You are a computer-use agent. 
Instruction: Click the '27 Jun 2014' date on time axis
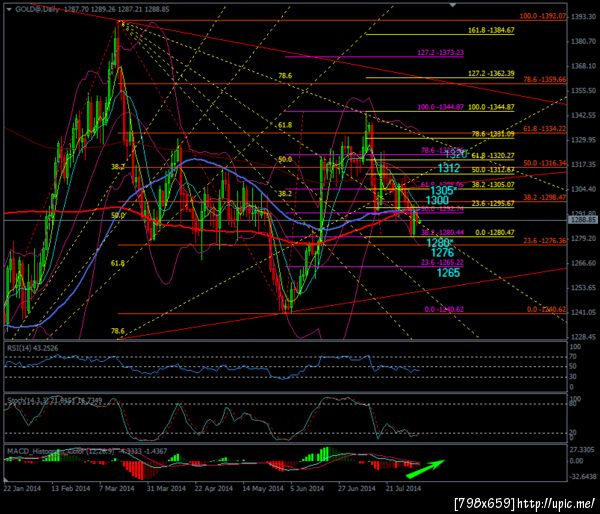[x=357, y=488]
